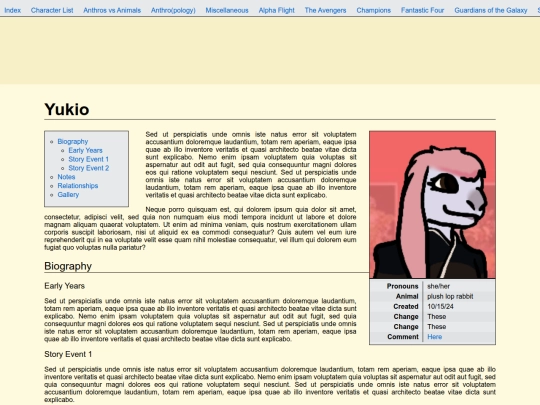Select the Created label in infobox
The height and width of the screenshot is (405, 540).
click(406, 307)
